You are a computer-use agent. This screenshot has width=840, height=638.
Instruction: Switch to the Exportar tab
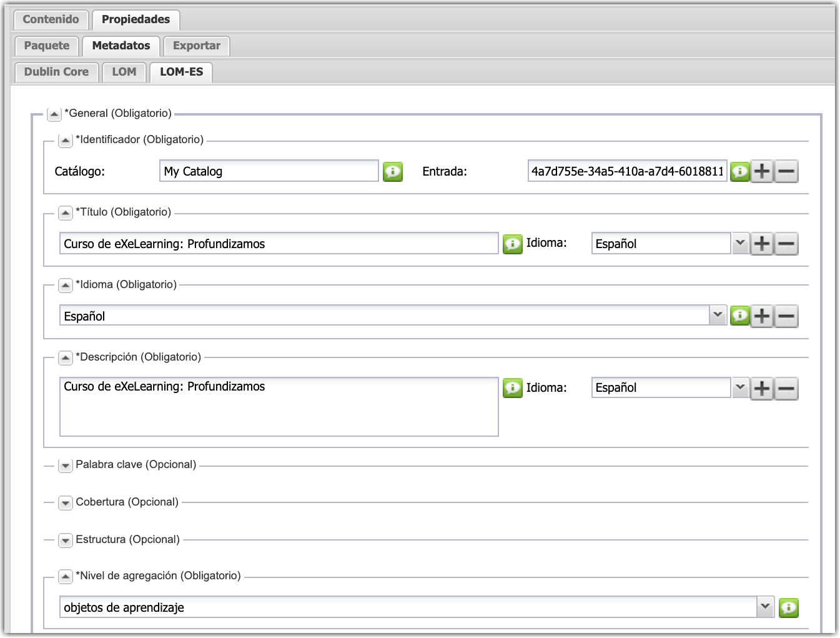(x=196, y=46)
